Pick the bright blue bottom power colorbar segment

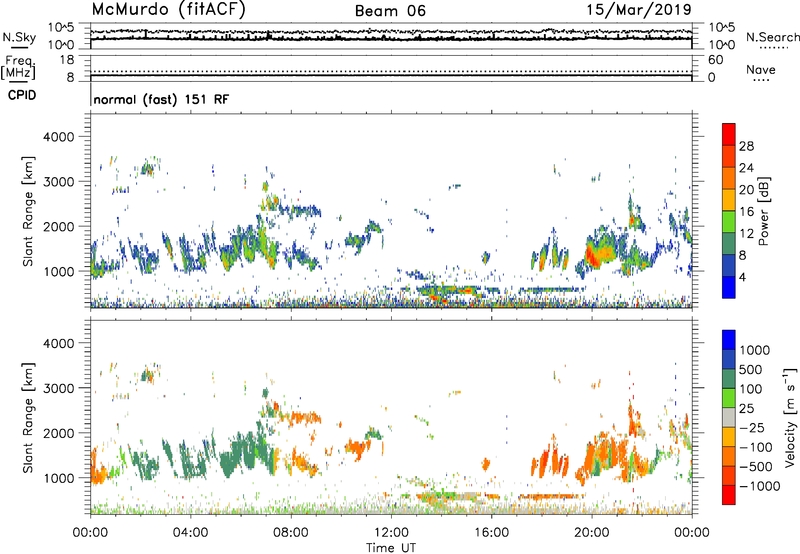(x=729, y=287)
